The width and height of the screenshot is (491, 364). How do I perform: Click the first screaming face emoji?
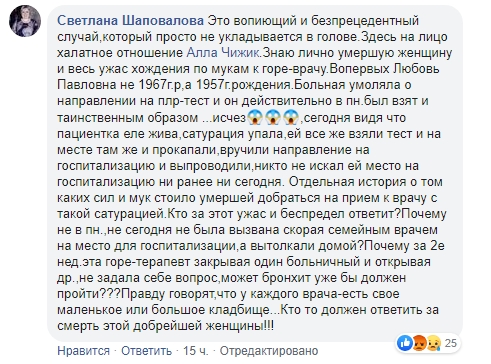pyautogui.click(x=255, y=117)
